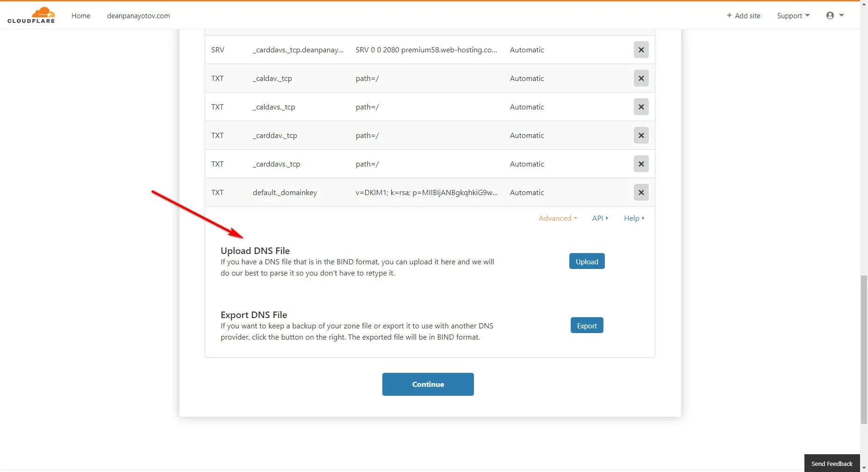
Task: Click Automatic TTL for default._domainkey
Action: point(527,192)
